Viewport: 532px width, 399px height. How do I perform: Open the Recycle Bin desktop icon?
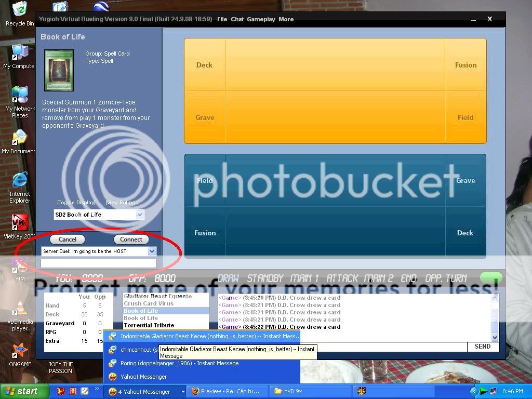click(20, 14)
